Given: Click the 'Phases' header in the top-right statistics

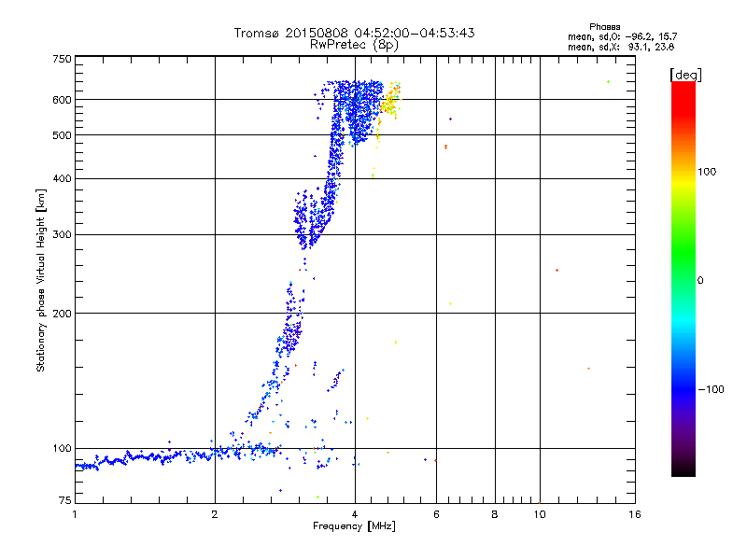Looking at the screenshot, I should click(604, 27).
